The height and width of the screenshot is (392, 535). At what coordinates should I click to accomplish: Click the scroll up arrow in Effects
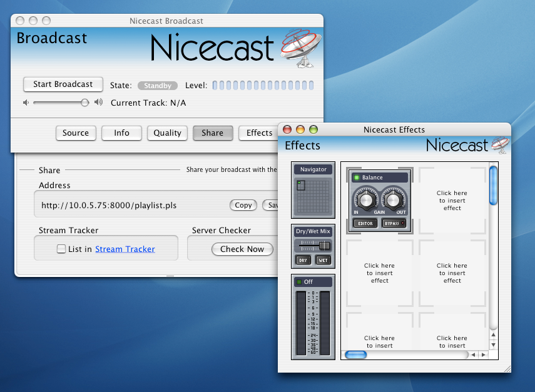pyautogui.click(x=493, y=334)
